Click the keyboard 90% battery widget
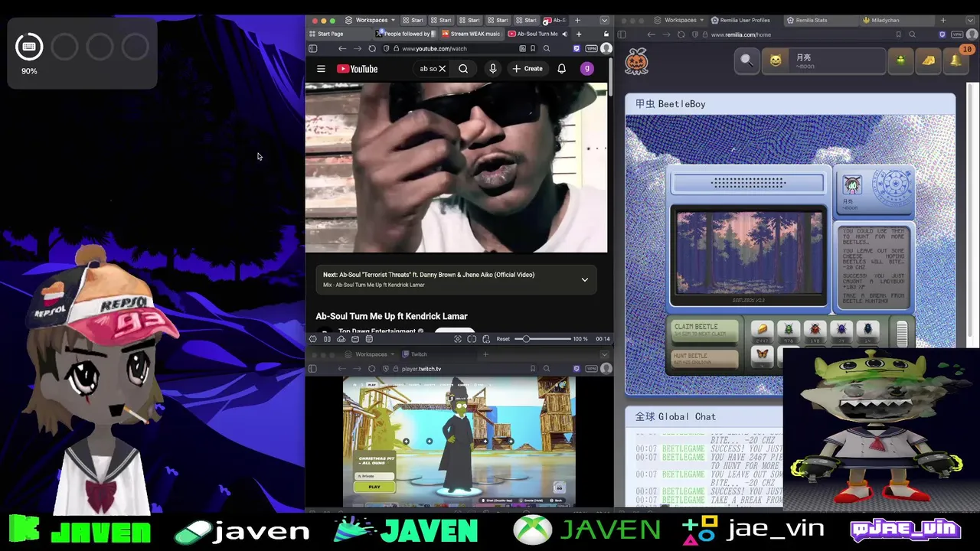This screenshot has width=980, height=551. (x=29, y=54)
